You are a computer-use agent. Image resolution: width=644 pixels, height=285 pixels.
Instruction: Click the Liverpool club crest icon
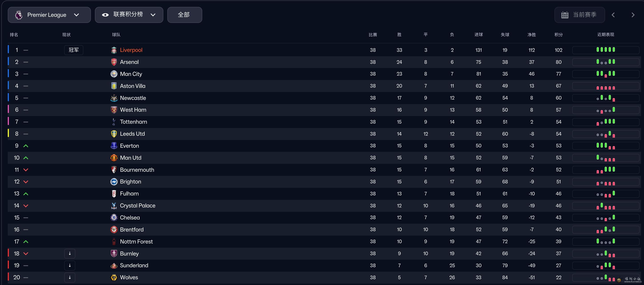[x=114, y=50]
